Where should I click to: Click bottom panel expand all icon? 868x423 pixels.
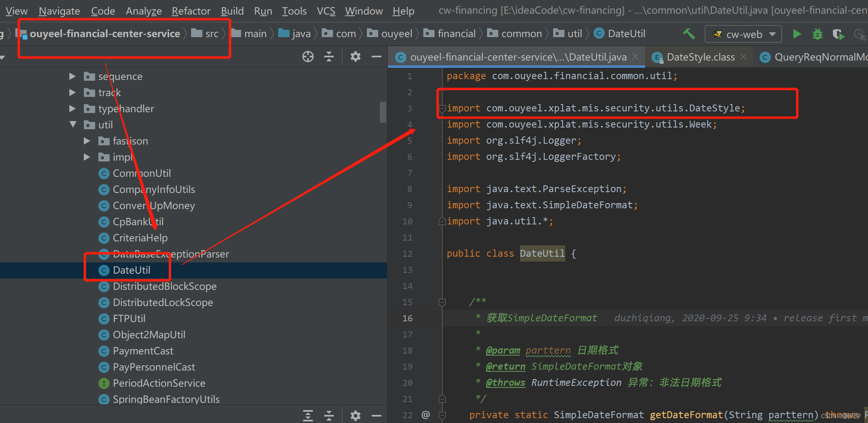coord(308,415)
